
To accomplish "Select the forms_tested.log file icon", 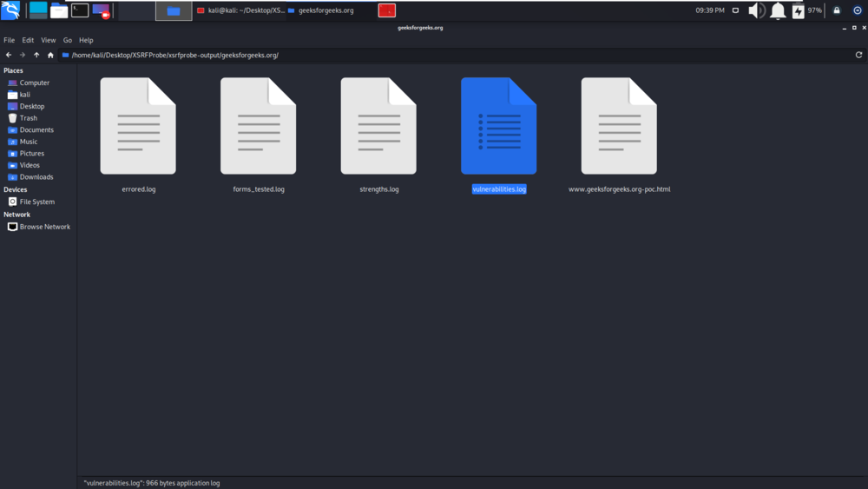I will [x=259, y=126].
